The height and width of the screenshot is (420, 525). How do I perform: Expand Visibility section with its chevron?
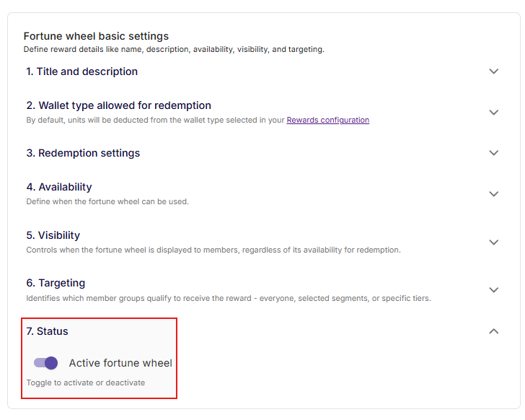493,242
